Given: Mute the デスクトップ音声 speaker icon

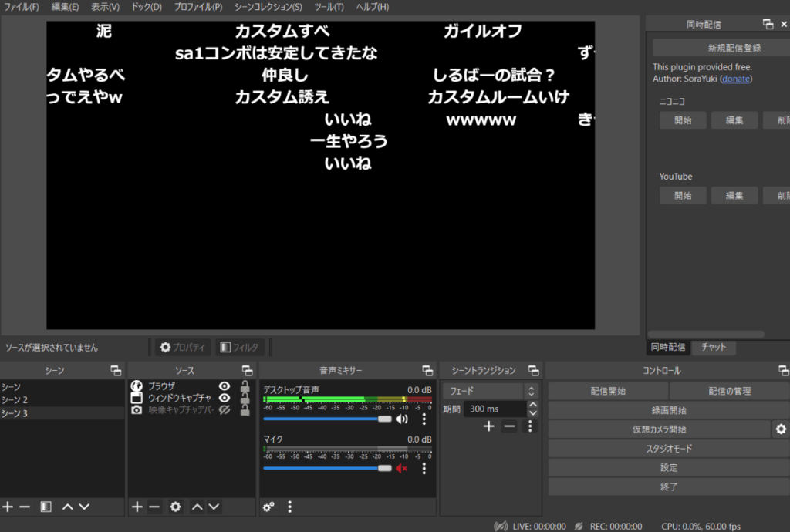Looking at the screenshot, I should tap(401, 419).
